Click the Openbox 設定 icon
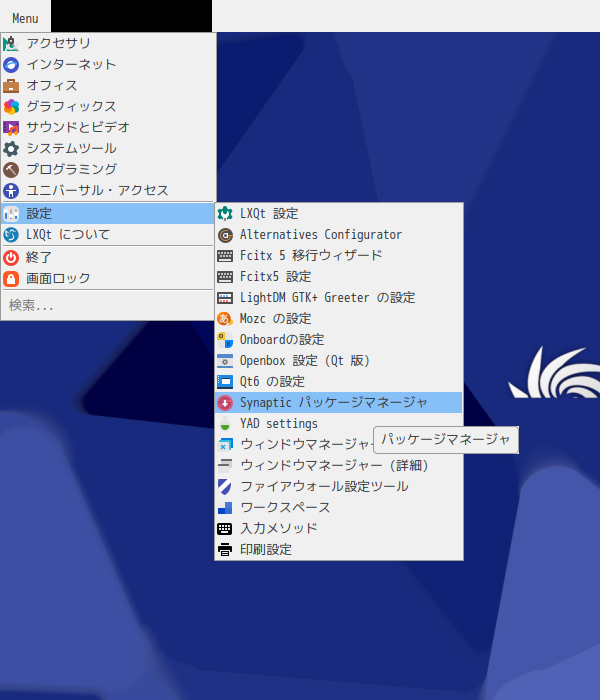The width and height of the screenshot is (600, 700). 225,361
